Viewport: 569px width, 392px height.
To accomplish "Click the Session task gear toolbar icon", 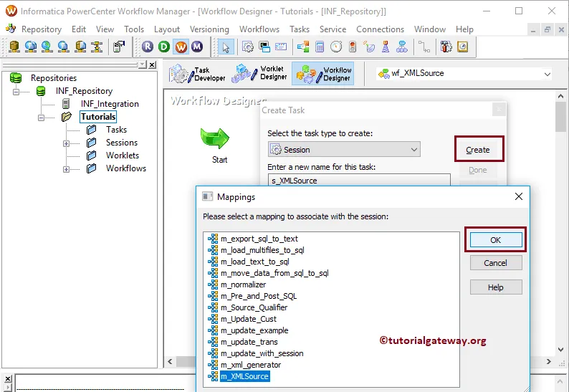I will point(248,47).
